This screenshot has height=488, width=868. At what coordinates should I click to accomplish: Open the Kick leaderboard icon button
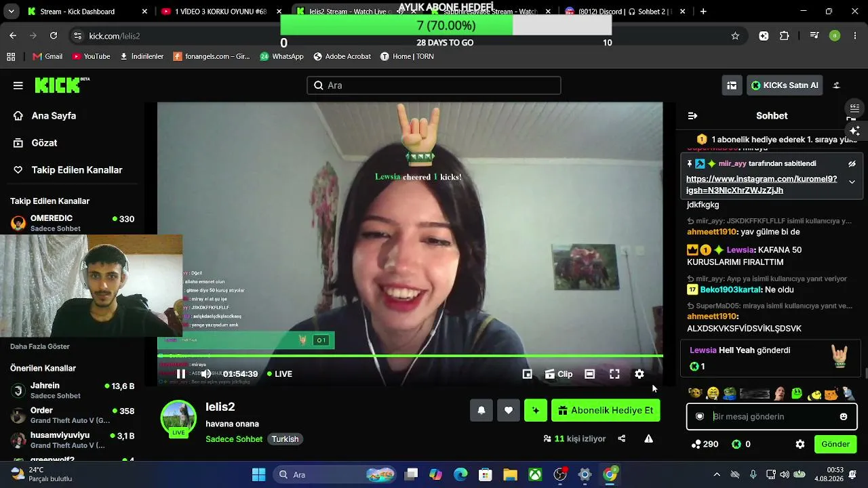pos(732,85)
